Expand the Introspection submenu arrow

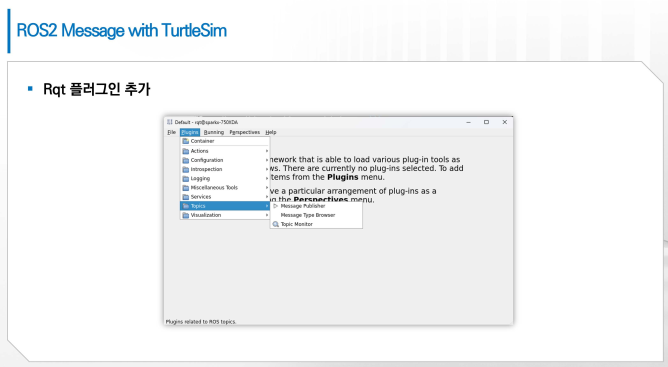(267, 169)
